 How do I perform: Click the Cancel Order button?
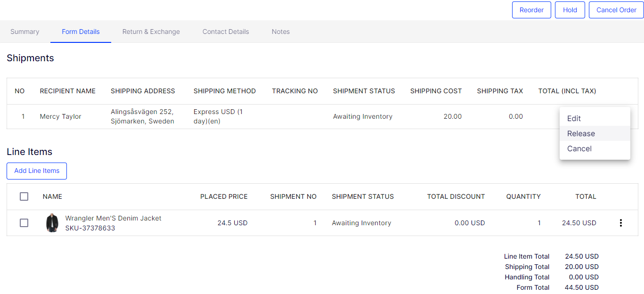[616, 9]
